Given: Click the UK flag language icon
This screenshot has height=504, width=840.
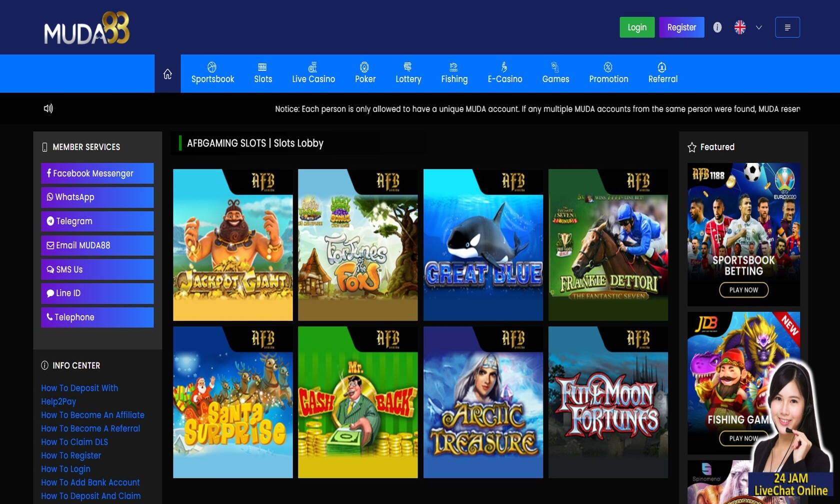Looking at the screenshot, I should (x=740, y=27).
